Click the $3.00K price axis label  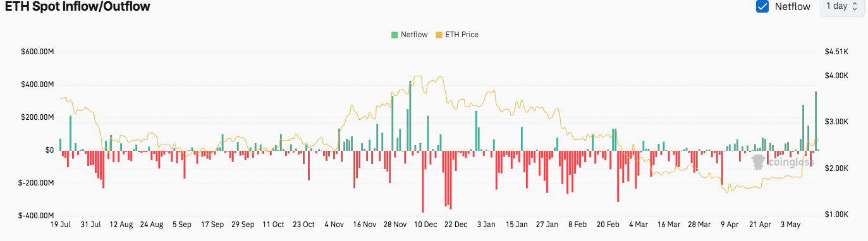point(836,122)
